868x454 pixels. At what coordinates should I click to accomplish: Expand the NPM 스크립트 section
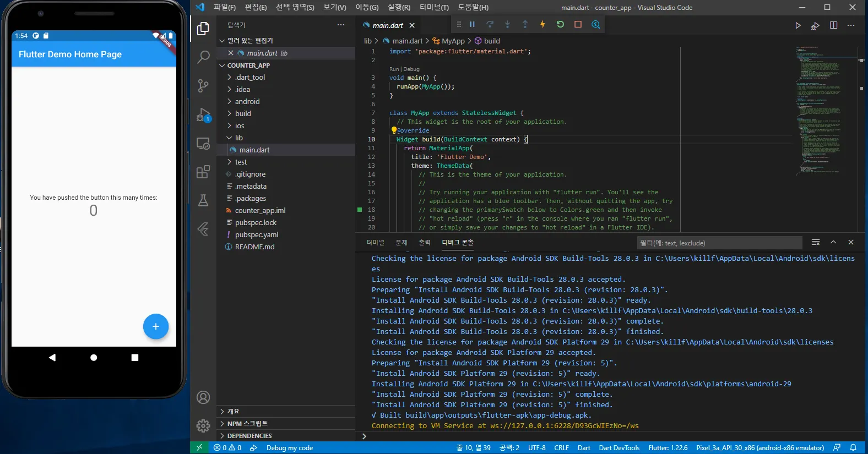pyautogui.click(x=247, y=423)
